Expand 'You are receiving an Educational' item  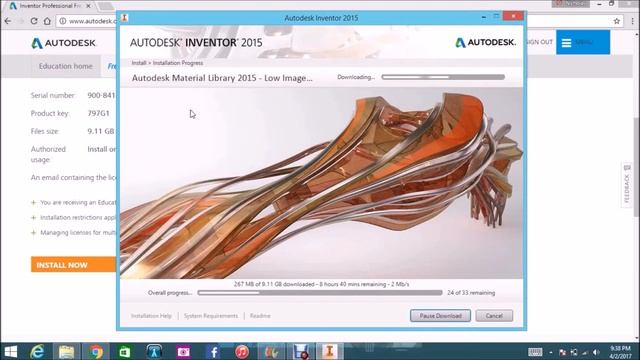point(33,202)
